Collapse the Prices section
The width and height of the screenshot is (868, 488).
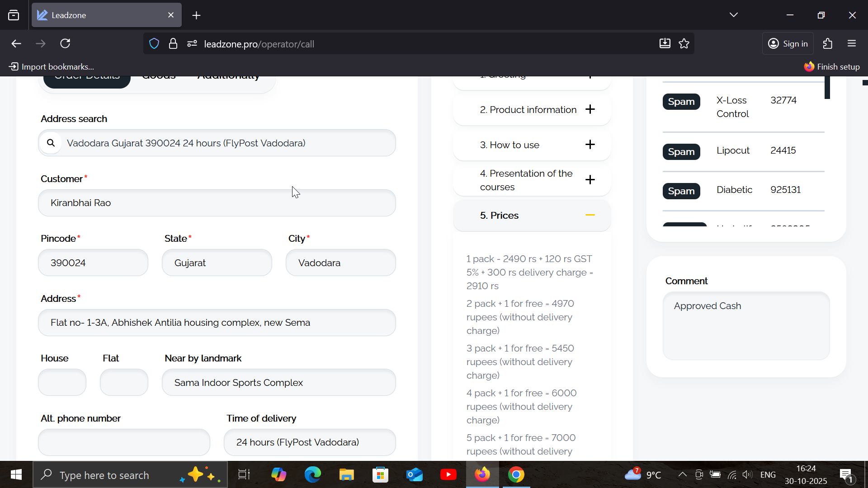click(590, 216)
